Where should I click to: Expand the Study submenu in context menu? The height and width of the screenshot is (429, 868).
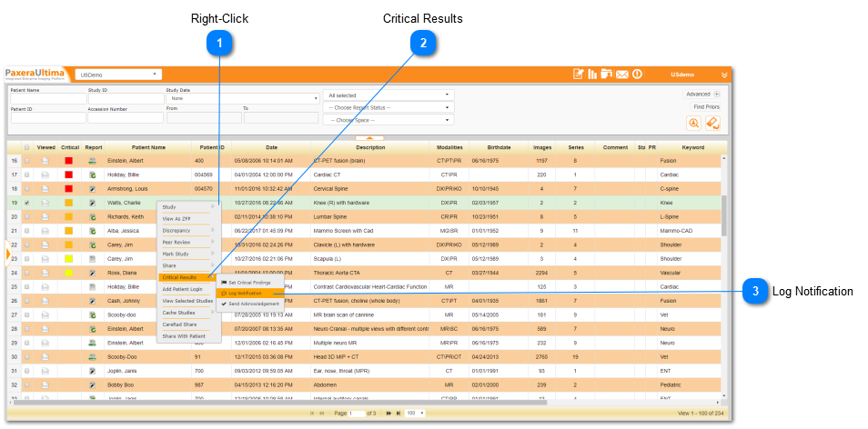pos(188,207)
